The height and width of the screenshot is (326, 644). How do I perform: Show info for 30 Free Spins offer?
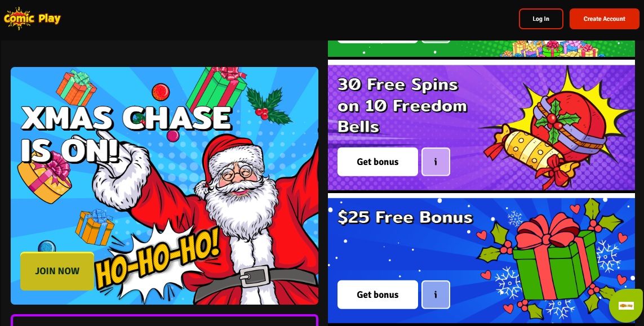[x=436, y=162]
